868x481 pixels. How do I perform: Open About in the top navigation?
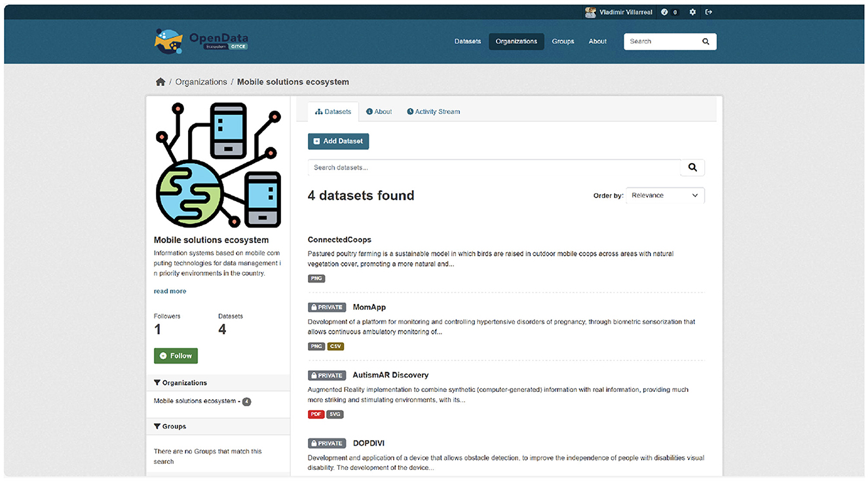(x=597, y=41)
